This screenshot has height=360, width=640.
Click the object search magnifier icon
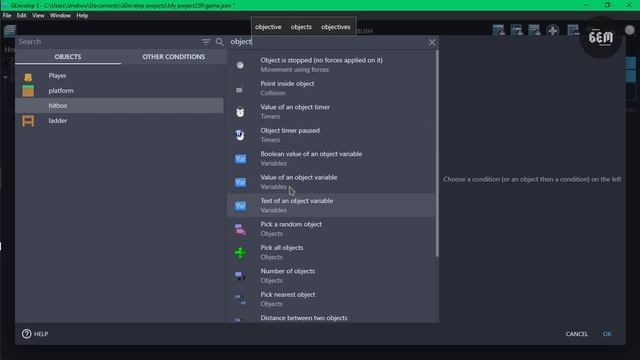click(x=220, y=42)
